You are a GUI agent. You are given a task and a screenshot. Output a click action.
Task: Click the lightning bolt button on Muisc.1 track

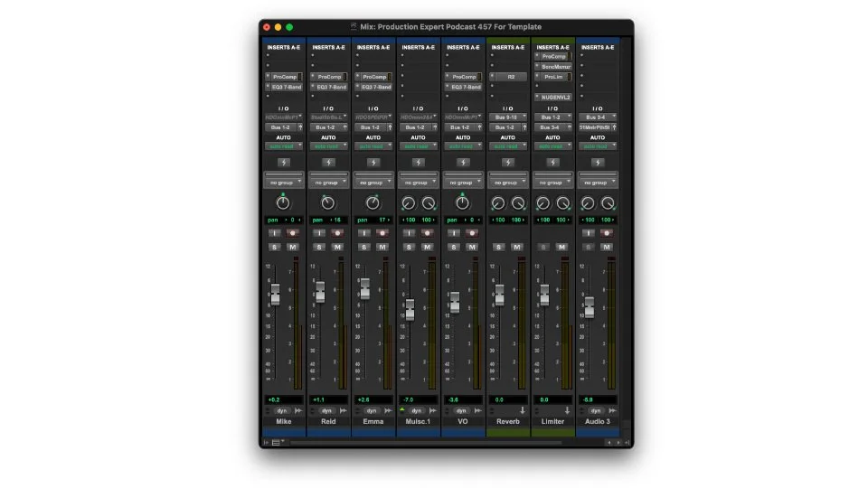click(418, 163)
